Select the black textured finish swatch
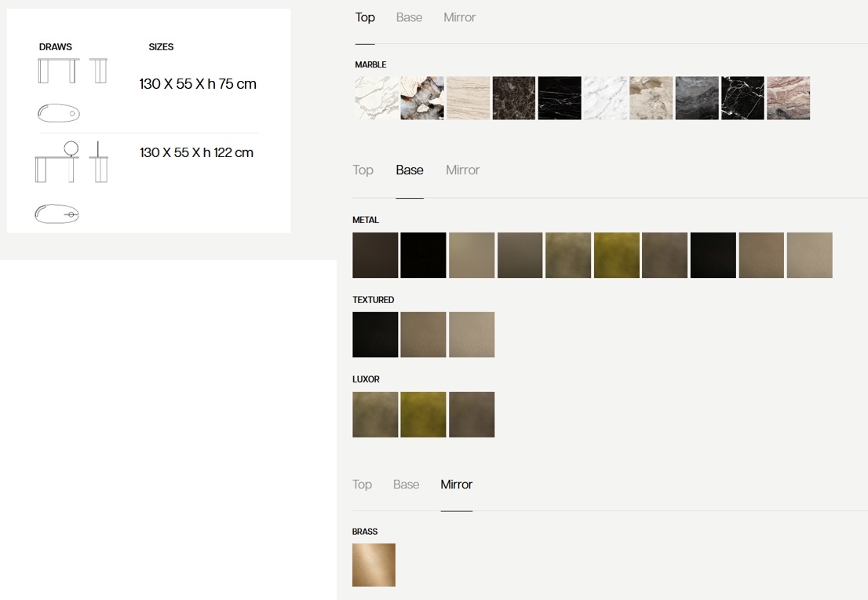Viewport: 868px width, 600px height. click(x=375, y=335)
